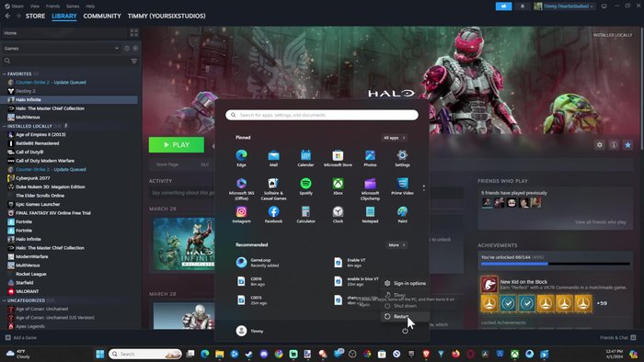This screenshot has height=362, width=644.
Task: Select Restart from power menu
Action: tap(405, 316)
